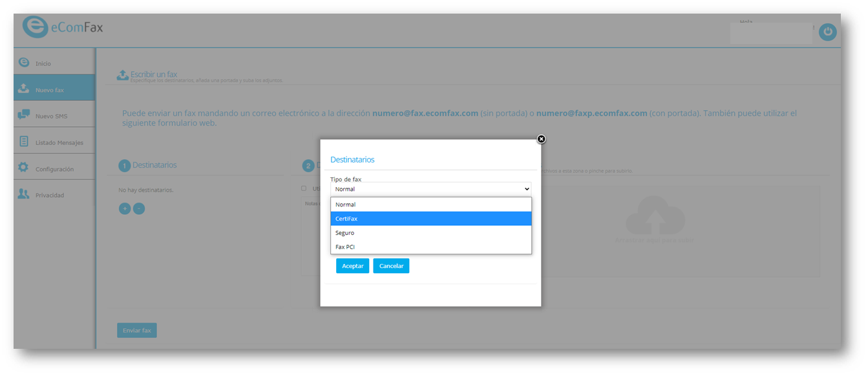Image resolution: width=868 pixels, height=376 pixels.
Task: Click the numero@fax.ecomfax.com address
Action: pos(425,113)
